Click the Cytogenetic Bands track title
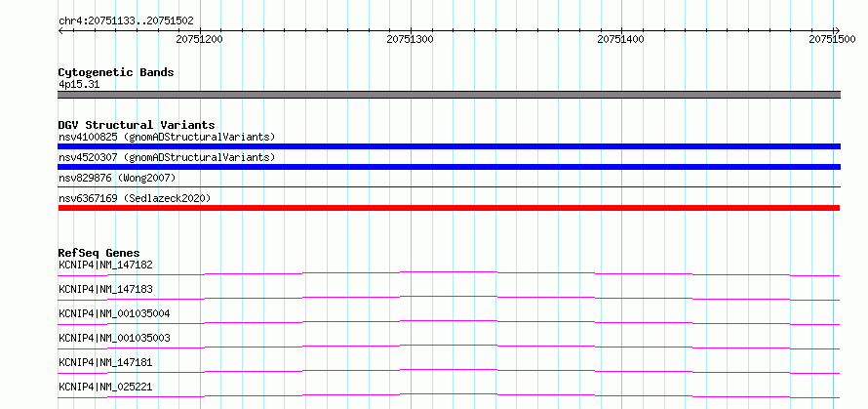 coord(116,72)
